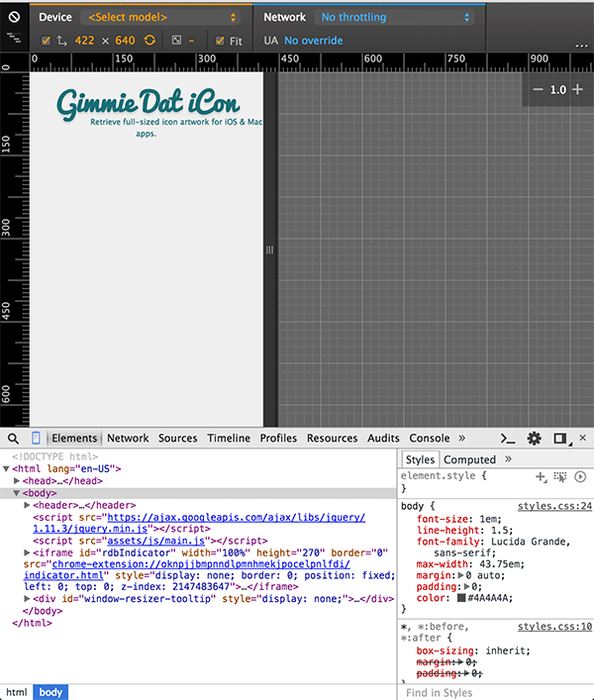This screenshot has width=594, height=700.
Task: Click the reset device emulation icon
Action: tap(14, 17)
